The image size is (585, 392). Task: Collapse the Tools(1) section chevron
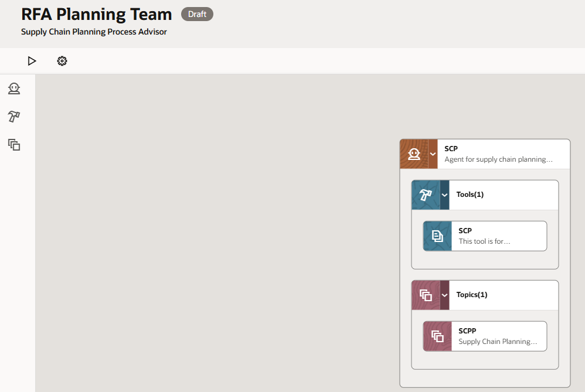click(x=445, y=195)
